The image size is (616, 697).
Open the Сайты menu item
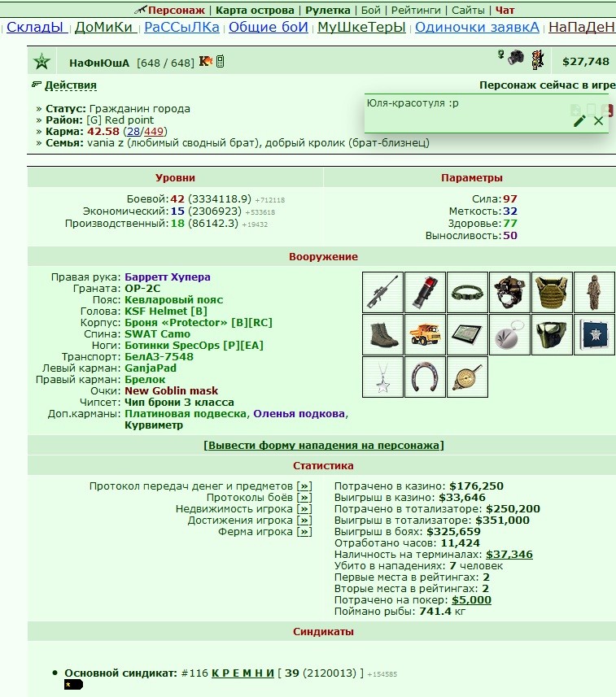coord(468,10)
